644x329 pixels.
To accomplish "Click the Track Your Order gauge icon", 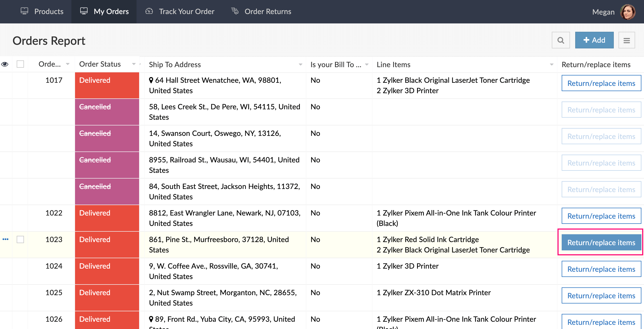I will (149, 11).
